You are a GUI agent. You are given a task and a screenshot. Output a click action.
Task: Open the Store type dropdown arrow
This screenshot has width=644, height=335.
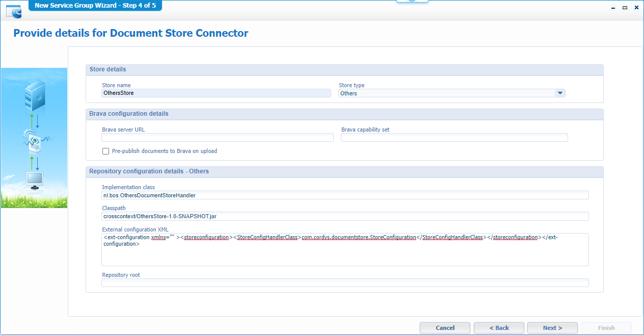coord(560,93)
